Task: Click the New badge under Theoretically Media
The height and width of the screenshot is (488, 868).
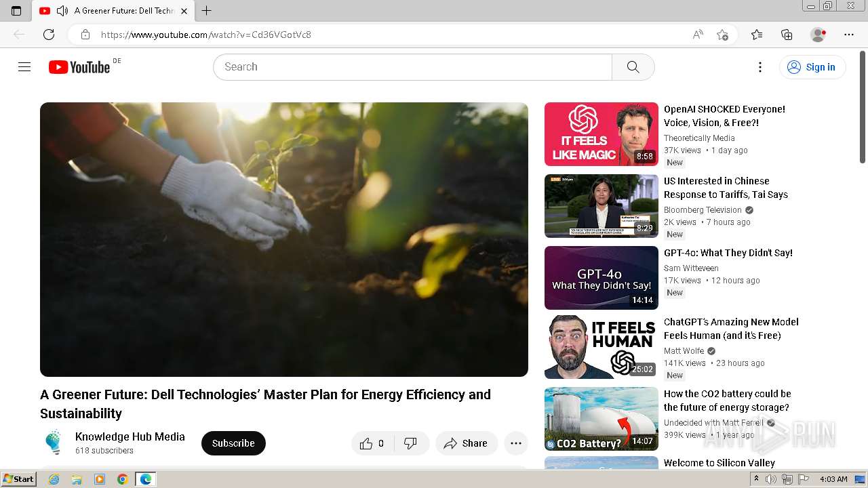Action: tap(675, 163)
